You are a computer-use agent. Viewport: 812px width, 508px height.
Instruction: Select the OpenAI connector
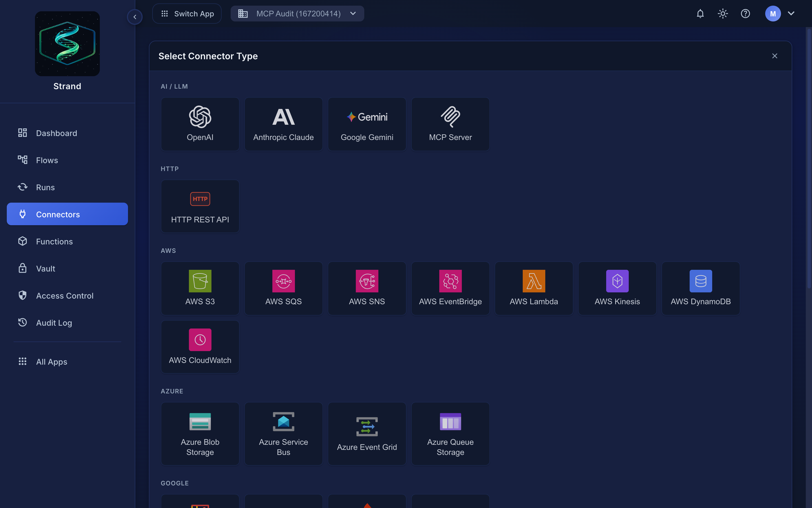[200, 124]
